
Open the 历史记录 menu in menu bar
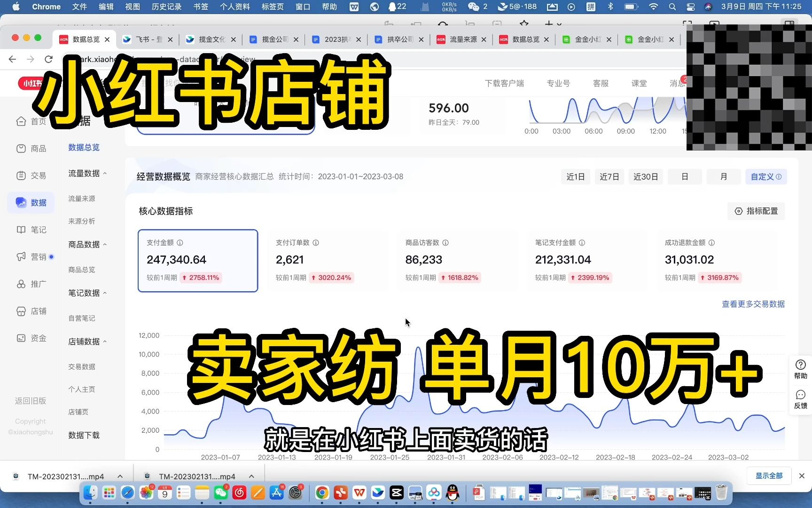pyautogui.click(x=166, y=7)
